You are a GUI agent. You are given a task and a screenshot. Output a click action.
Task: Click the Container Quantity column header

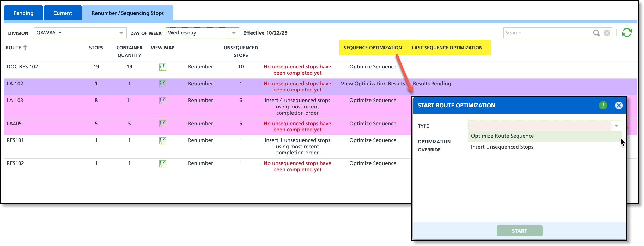coord(129,51)
